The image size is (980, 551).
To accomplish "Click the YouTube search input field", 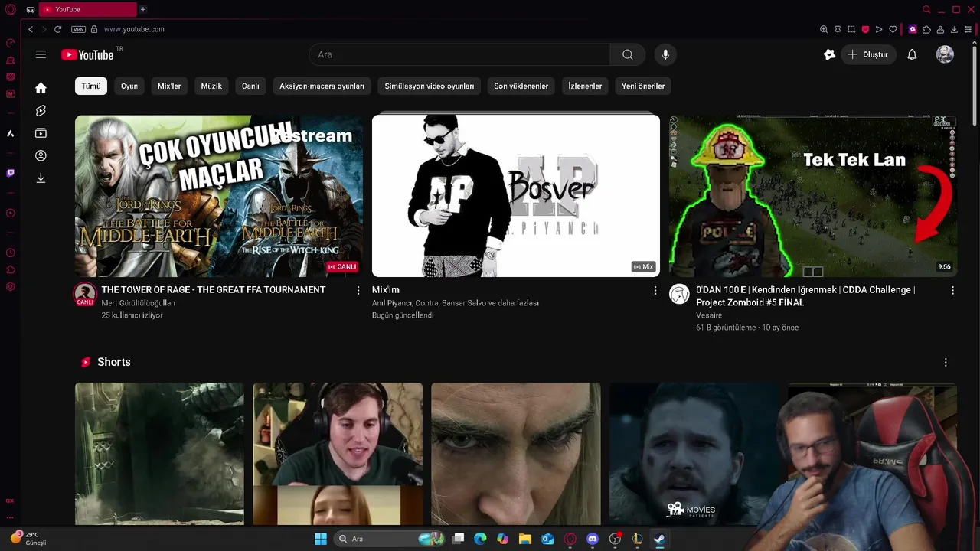I will click(x=459, y=54).
